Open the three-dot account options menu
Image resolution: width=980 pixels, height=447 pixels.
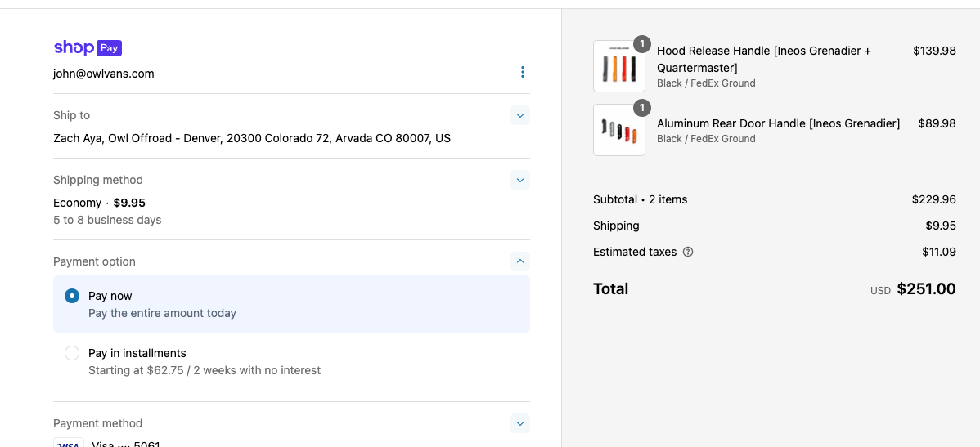point(523,73)
